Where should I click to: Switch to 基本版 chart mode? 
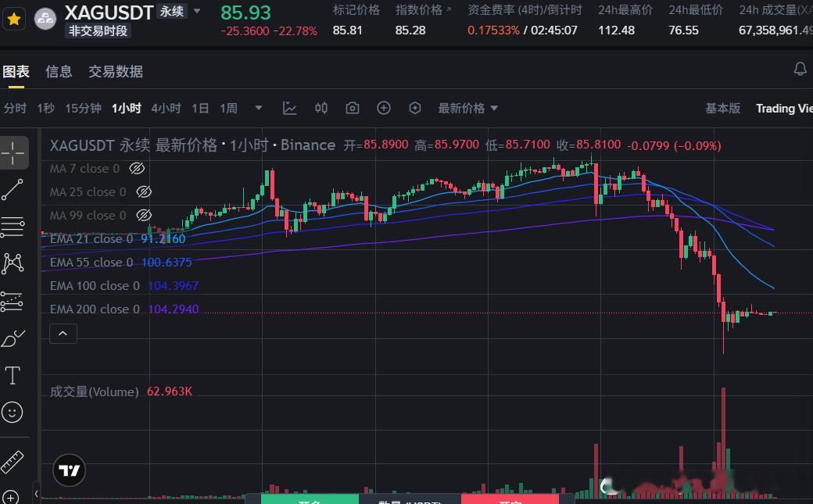tap(723, 109)
